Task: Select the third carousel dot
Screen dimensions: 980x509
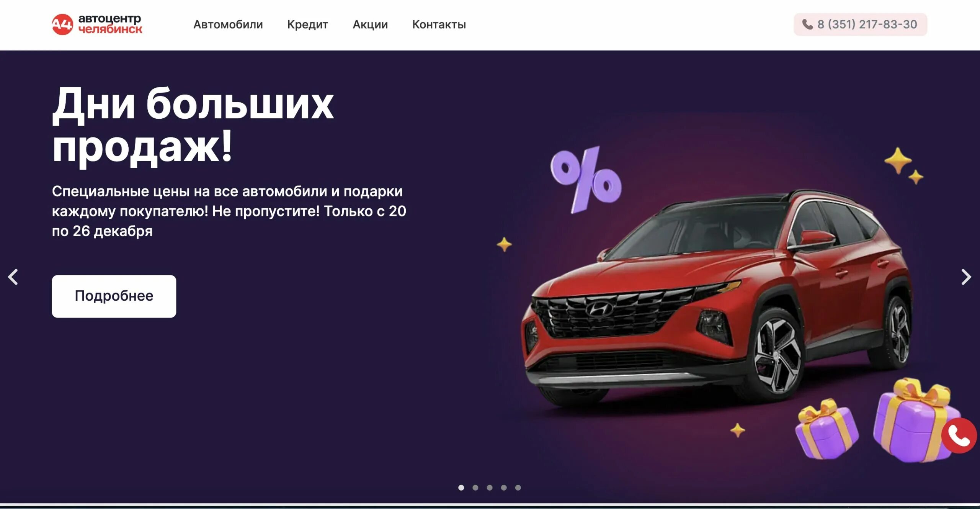Action: coord(490,488)
